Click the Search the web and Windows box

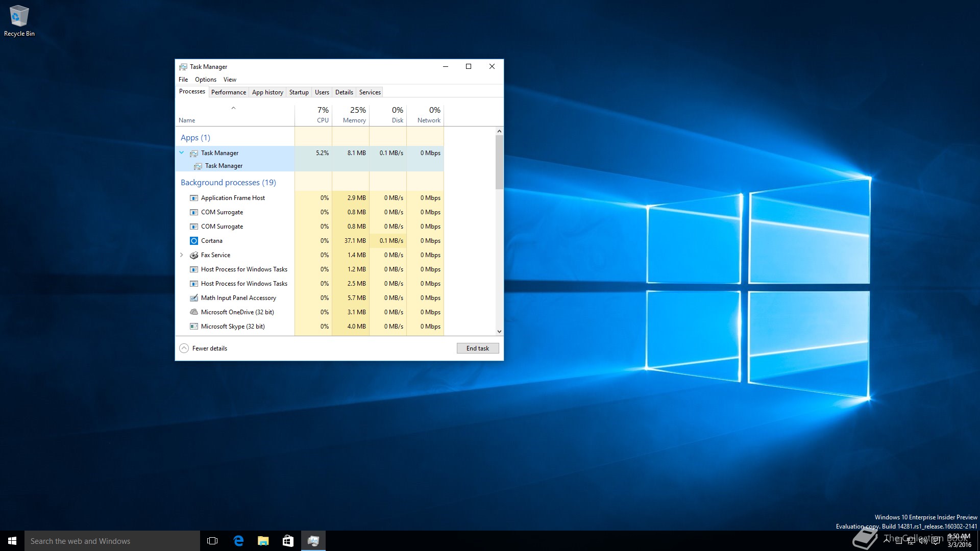pyautogui.click(x=112, y=541)
